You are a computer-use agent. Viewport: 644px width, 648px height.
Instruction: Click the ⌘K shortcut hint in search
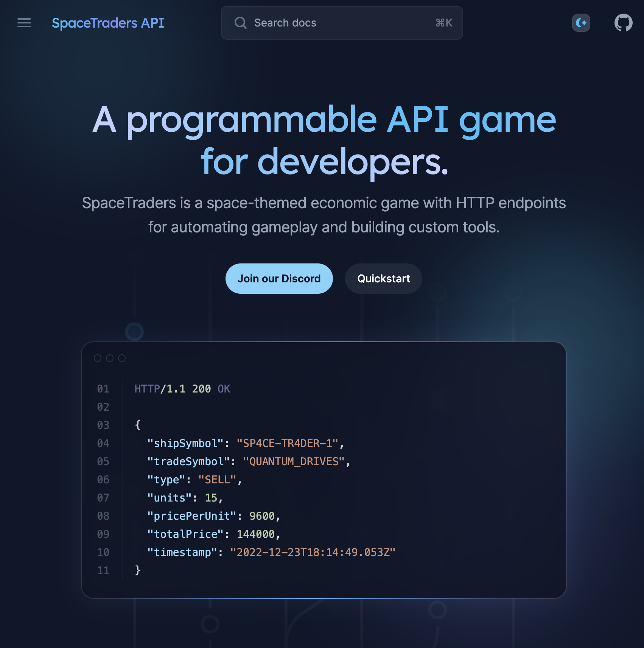pos(444,23)
